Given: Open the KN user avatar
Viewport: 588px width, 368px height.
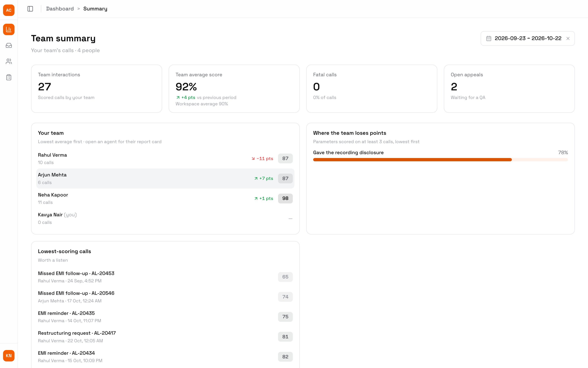Looking at the screenshot, I should point(9,356).
